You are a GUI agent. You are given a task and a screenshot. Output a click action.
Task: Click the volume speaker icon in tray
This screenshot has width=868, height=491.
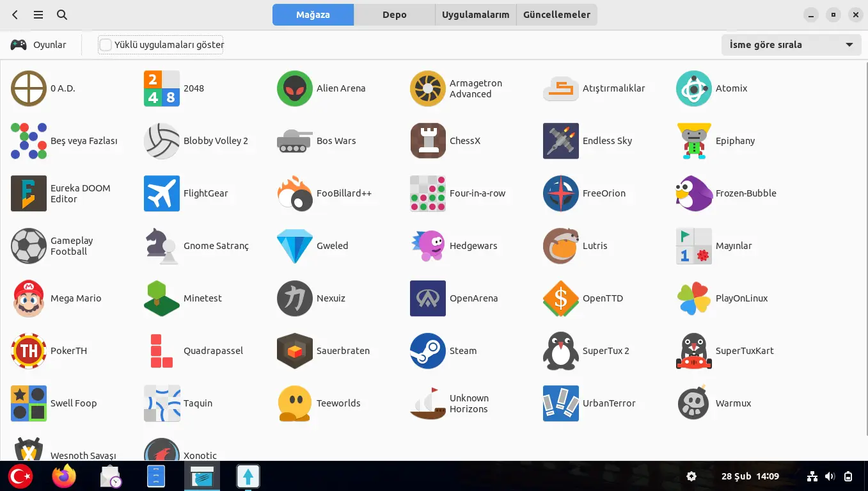click(x=830, y=476)
